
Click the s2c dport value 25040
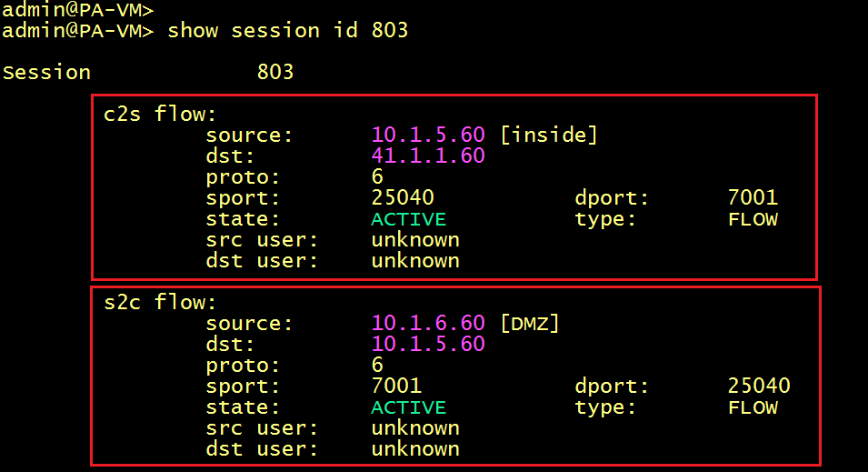coord(759,386)
